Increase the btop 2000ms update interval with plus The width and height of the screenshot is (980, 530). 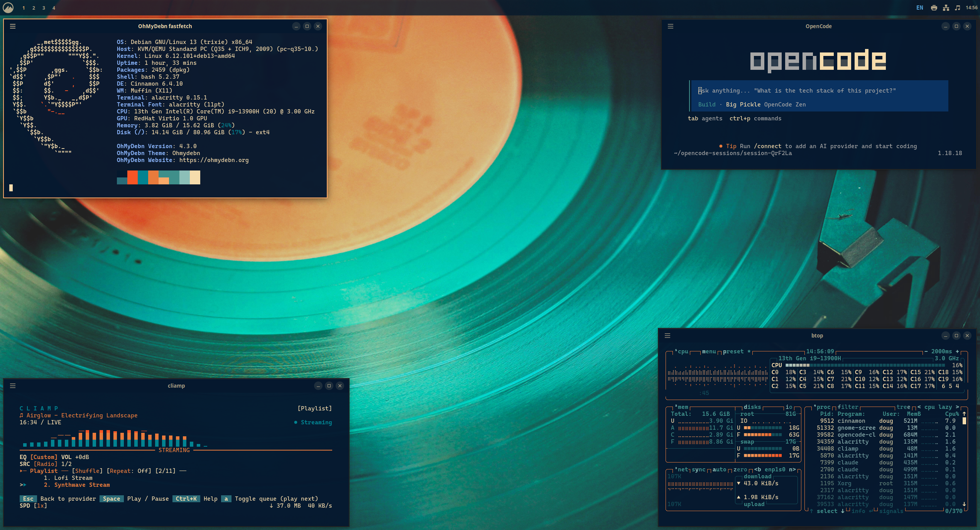pos(957,351)
